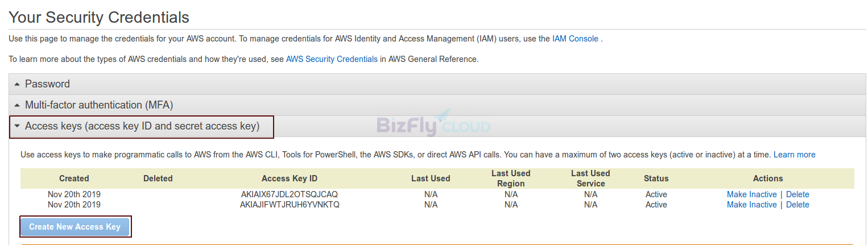Delete access key AKIAIX67JDL2OTSQJCAQ

(x=797, y=194)
